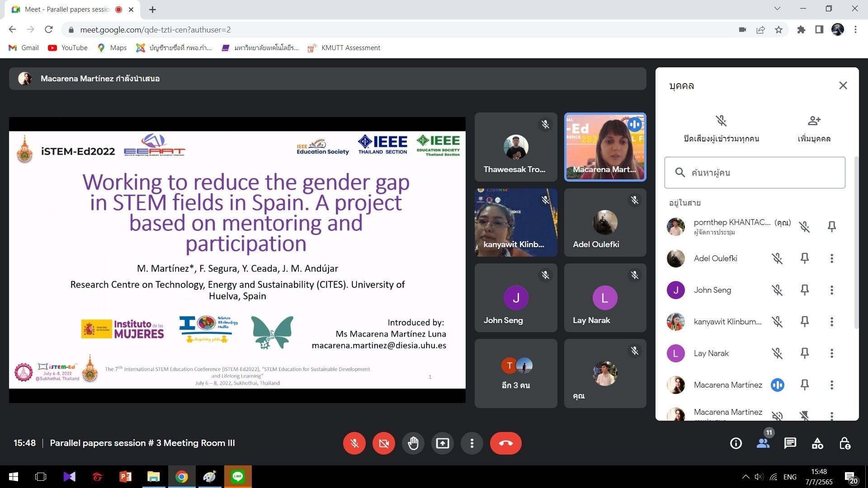Turn on the camera in the call controls
Image resolution: width=868 pixels, height=488 pixels.
pyautogui.click(x=384, y=443)
